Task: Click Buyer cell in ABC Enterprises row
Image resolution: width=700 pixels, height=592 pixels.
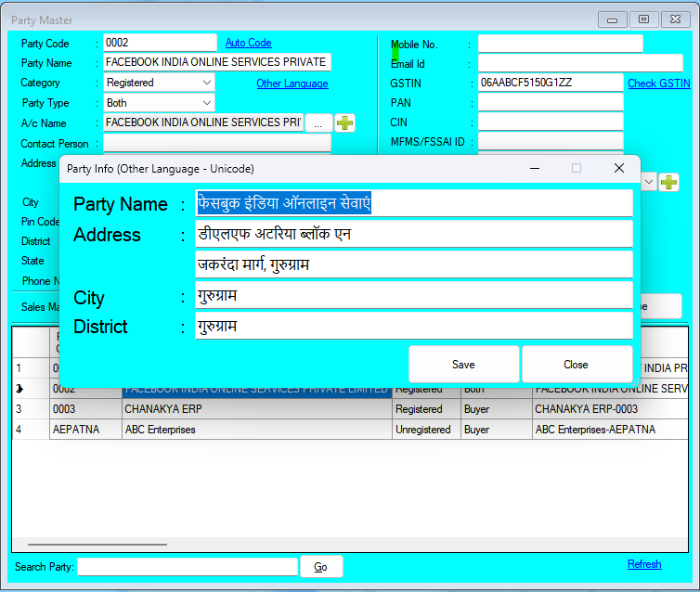Action: (497, 430)
